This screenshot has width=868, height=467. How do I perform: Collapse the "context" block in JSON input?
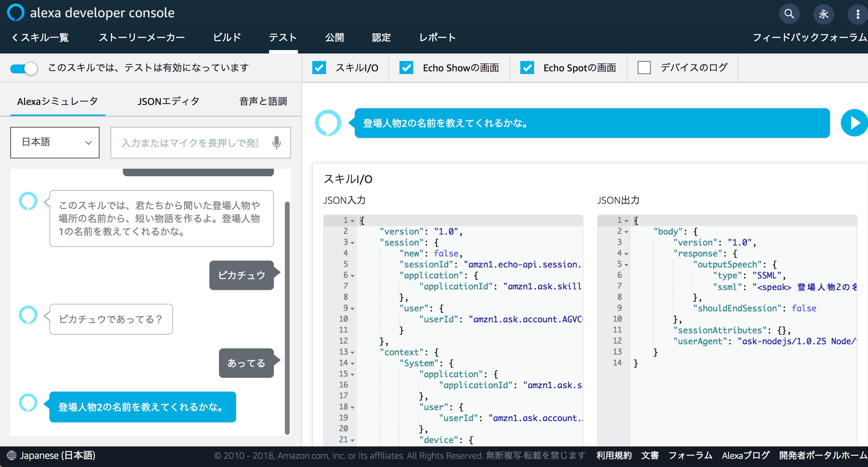click(x=352, y=352)
